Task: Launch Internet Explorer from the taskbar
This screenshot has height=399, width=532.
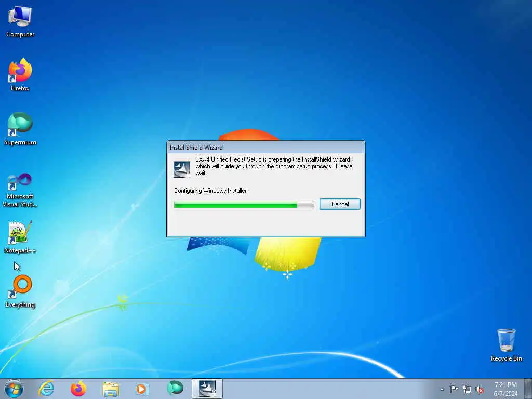Action: click(46, 389)
